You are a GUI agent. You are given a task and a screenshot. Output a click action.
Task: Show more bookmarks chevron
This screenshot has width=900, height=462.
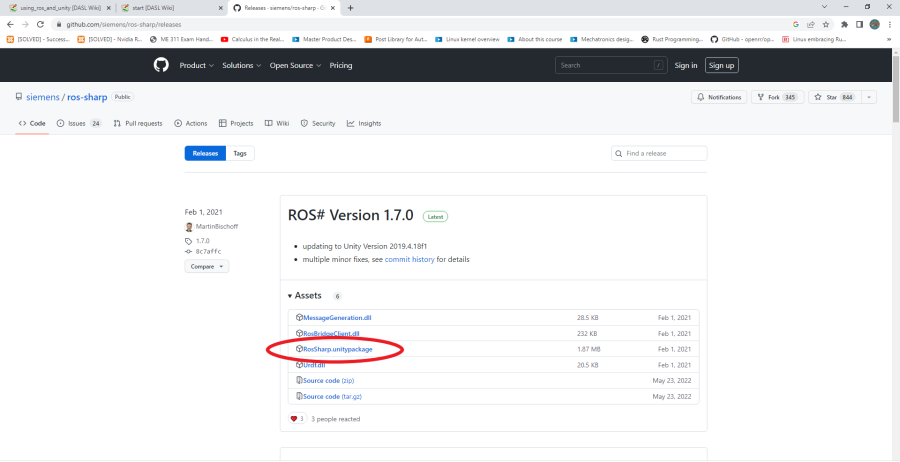889,40
